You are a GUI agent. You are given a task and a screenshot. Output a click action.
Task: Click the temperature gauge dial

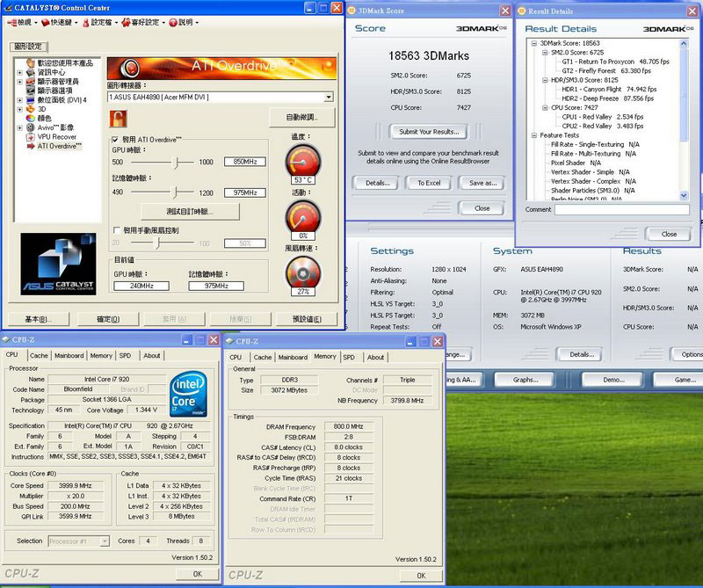point(302,162)
